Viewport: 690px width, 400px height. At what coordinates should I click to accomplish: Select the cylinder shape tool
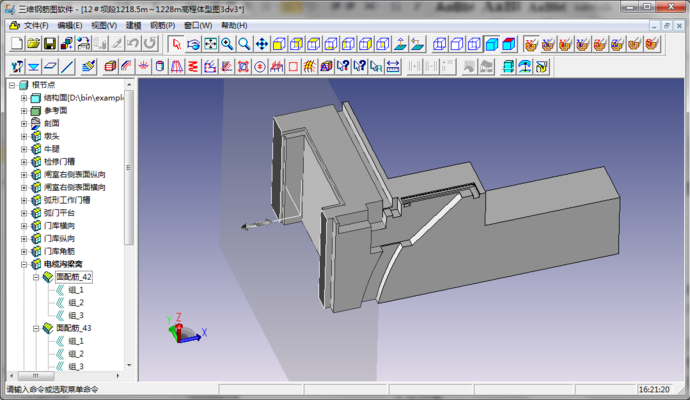(161, 67)
